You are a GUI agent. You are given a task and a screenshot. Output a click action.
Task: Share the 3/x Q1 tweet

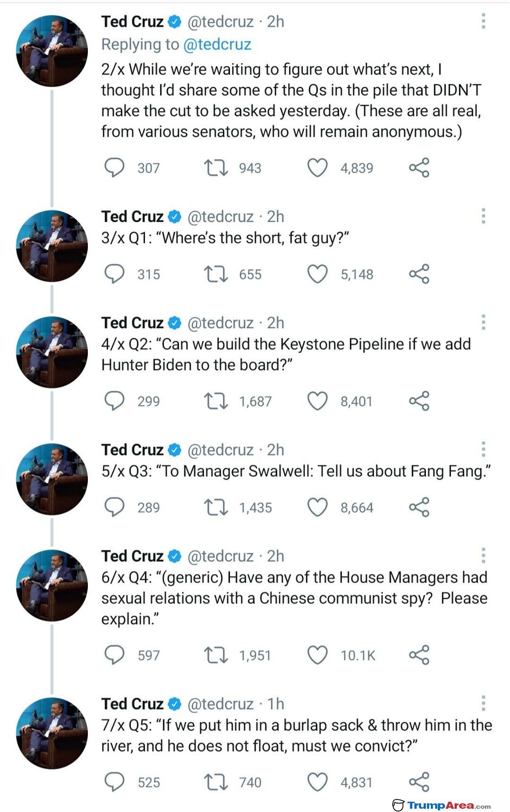click(x=419, y=274)
